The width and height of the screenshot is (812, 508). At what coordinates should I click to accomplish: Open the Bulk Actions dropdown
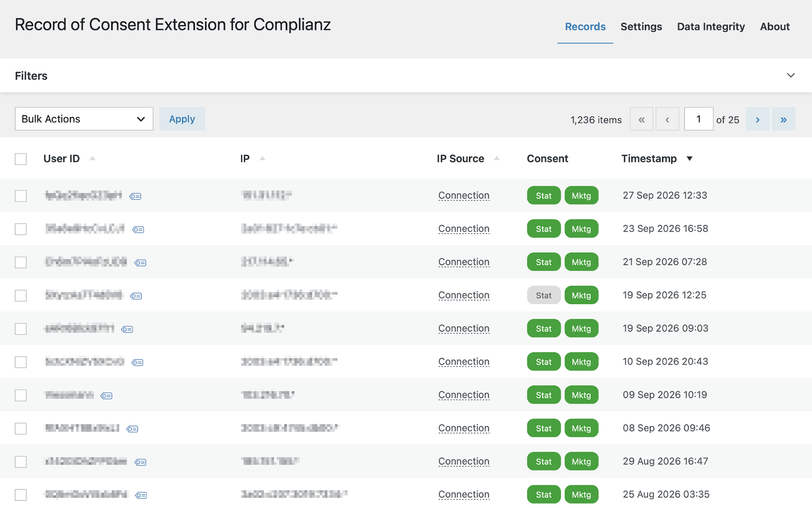point(84,119)
